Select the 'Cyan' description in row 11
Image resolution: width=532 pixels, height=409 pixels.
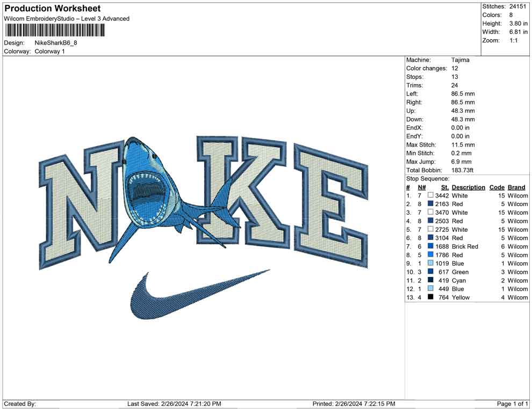[459, 280]
